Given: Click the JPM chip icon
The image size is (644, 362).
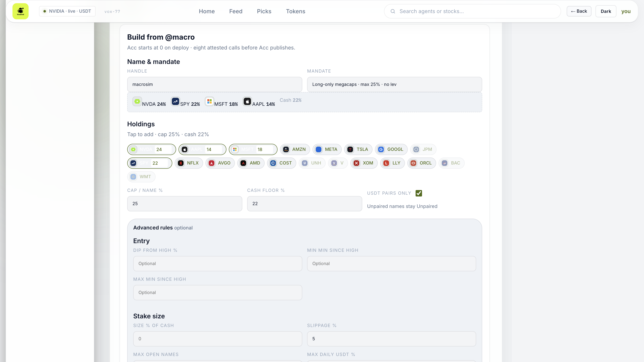Looking at the screenshot, I should [x=416, y=149].
